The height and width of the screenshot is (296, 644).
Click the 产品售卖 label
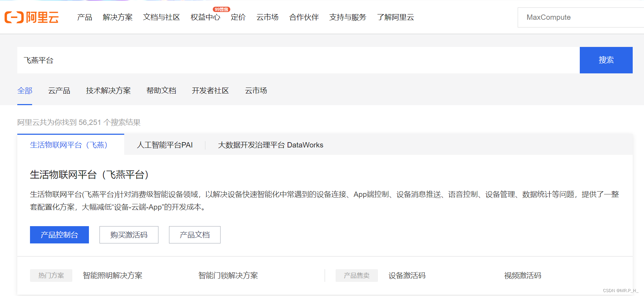[357, 276]
